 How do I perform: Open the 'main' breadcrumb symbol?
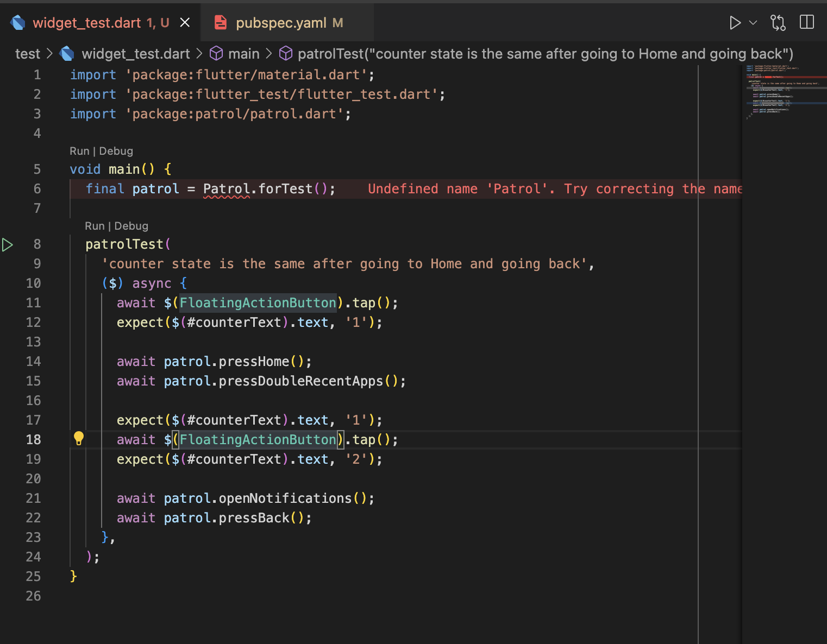tap(244, 54)
